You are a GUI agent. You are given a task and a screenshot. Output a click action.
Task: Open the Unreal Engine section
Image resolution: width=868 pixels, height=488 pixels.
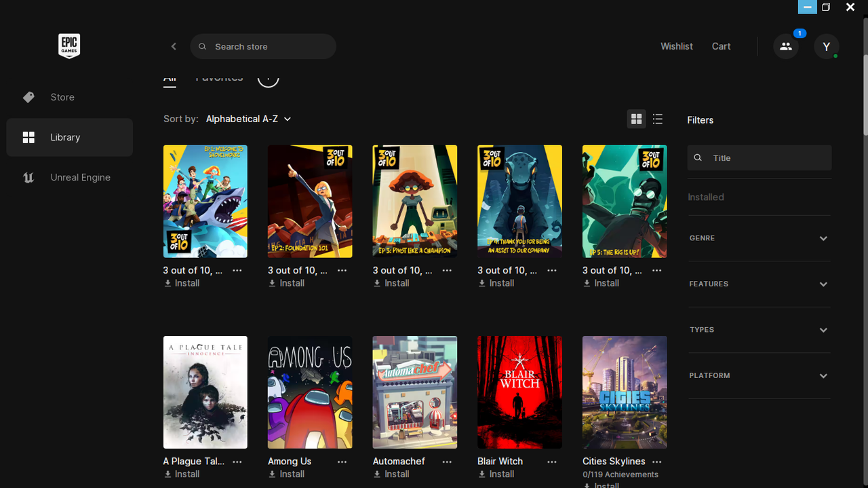tap(69, 177)
